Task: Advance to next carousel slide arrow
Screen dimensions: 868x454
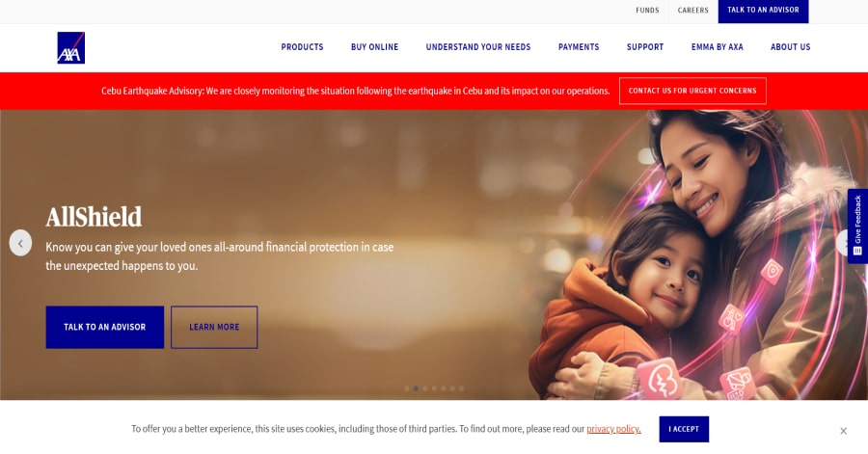Action: coord(845,243)
